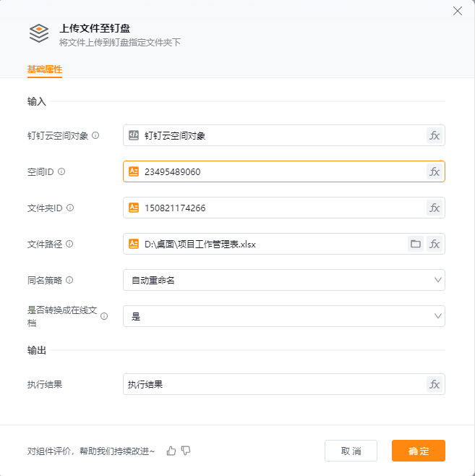The image size is (475, 476).
Task: Click thumbs down rating icon
Action: [186, 451]
